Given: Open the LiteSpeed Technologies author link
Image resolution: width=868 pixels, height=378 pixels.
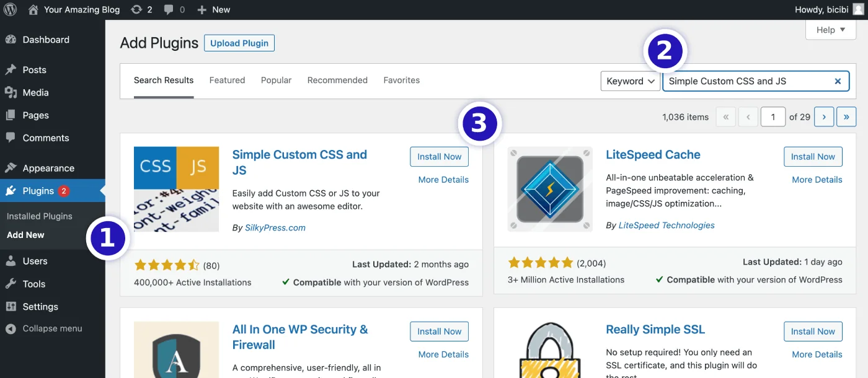Looking at the screenshot, I should click(666, 225).
